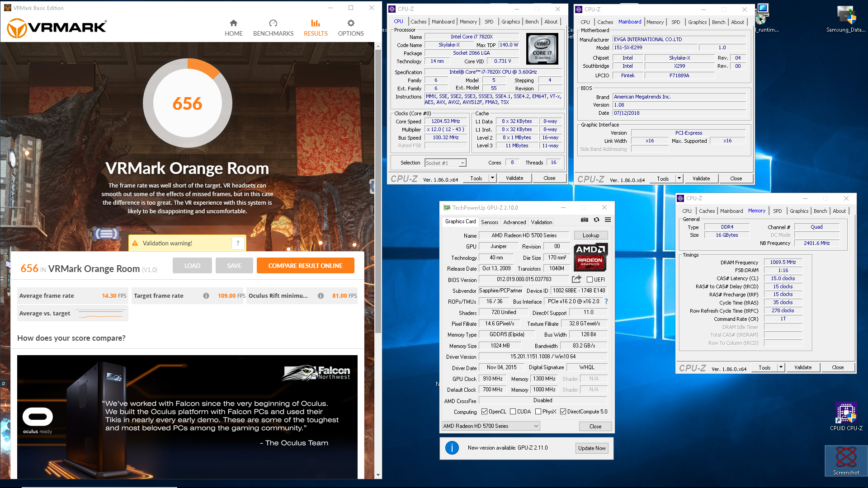This screenshot has height=488, width=868.
Task: Open the CPUID CPU-Z desktop shortcut
Action: (x=846, y=416)
